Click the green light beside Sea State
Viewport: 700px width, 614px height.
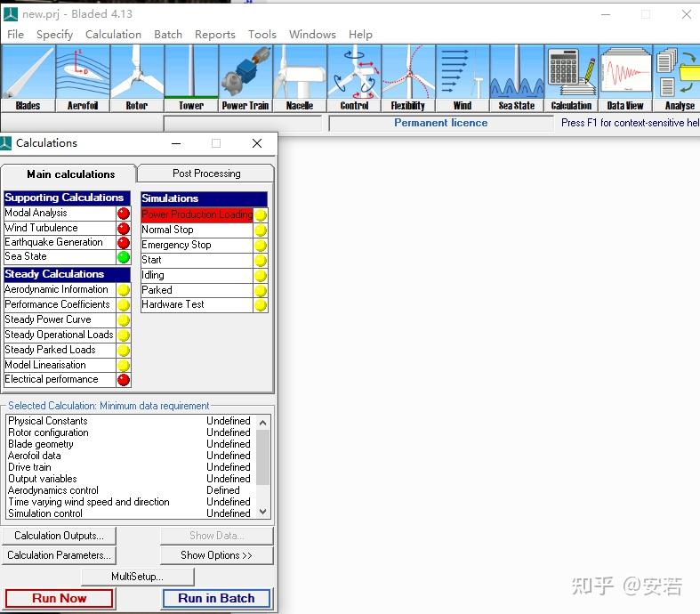124,257
